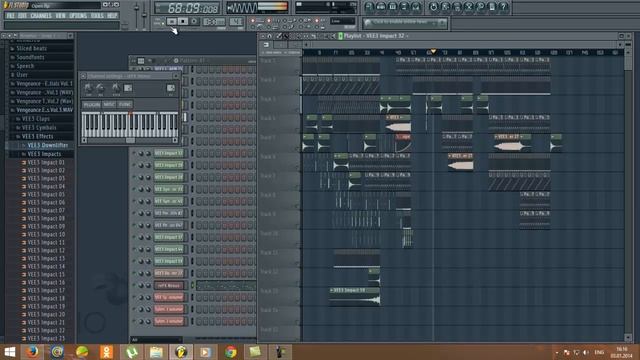
Task: Click the Play button in transport panel
Action: (172, 22)
